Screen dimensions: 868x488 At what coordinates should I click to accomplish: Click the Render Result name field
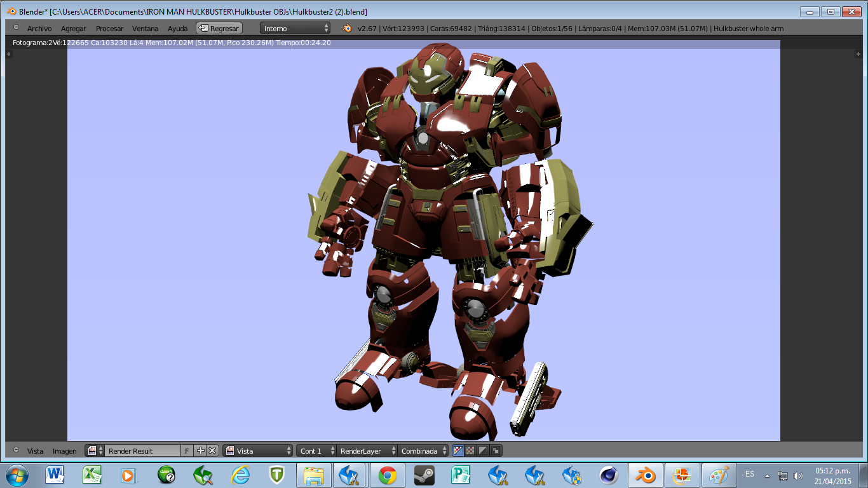(142, 451)
